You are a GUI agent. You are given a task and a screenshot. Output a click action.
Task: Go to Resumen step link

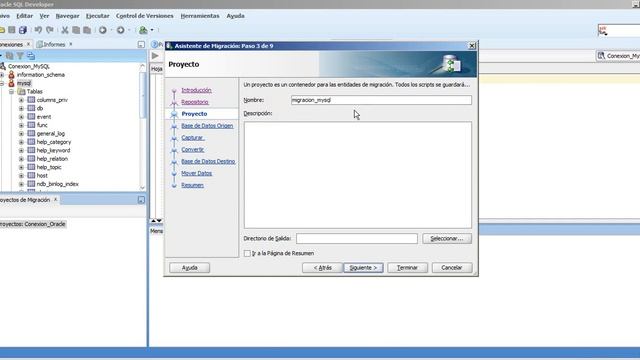pos(192,185)
